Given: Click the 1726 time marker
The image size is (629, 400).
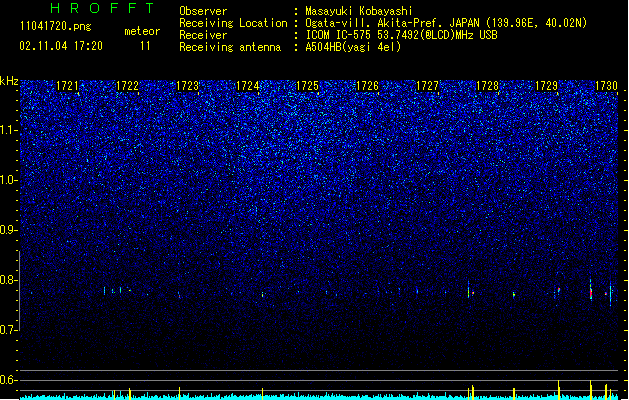Looking at the screenshot, I should tap(367, 85).
